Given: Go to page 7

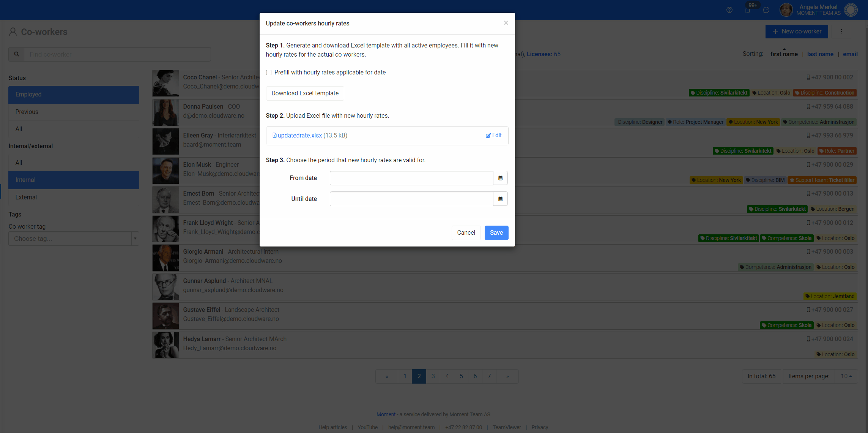Looking at the screenshot, I should click(x=489, y=376).
